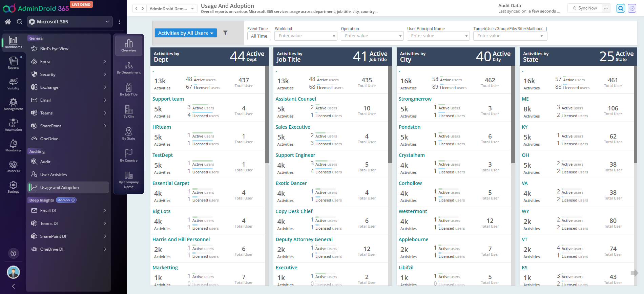Click the Exotic Dancer job title link
The image size is (644, 294).
(291, 183)
